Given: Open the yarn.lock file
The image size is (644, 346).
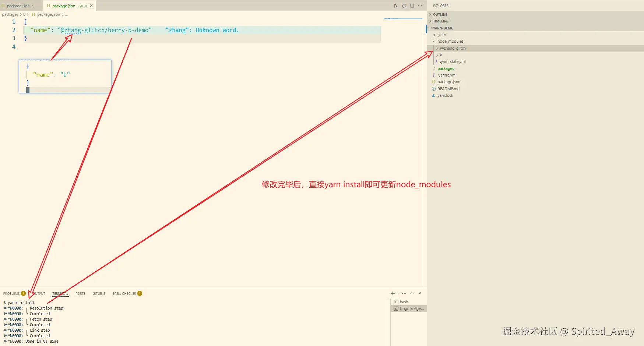Looking at the screenshot, I should [445, 96].
